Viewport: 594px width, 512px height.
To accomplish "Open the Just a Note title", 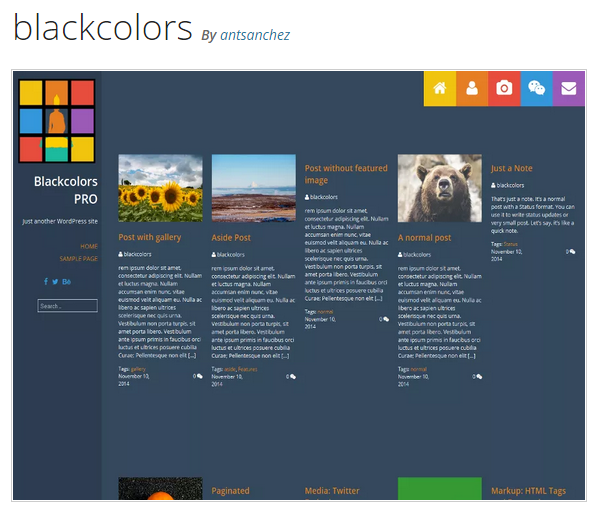I will pos(512,168).
